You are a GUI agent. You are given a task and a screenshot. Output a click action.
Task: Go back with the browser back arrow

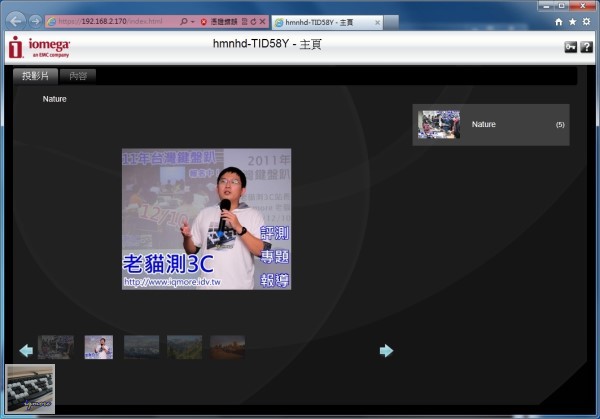[x=16, y=21]
